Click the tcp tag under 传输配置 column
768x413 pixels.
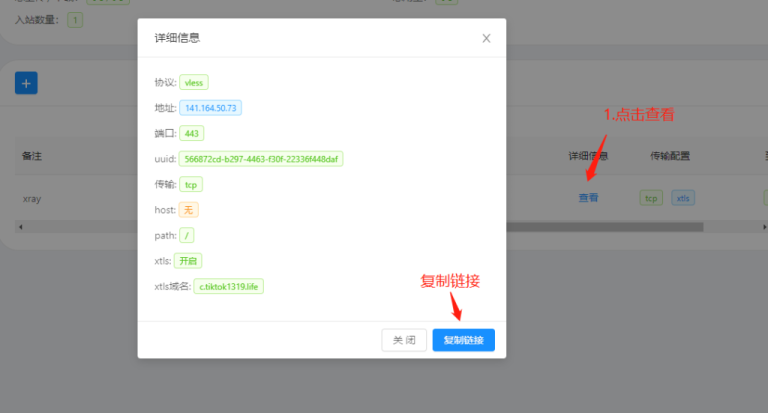(652, 198)
